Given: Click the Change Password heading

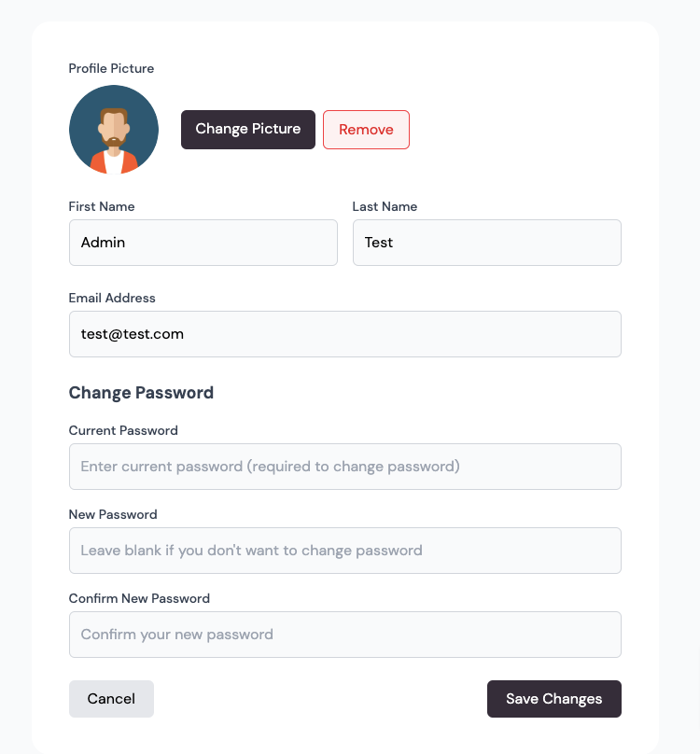Looking at the screenshot, I should [x=141, y=393].
